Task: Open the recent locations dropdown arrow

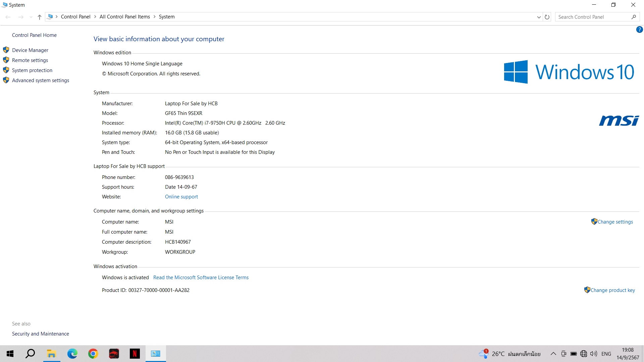Action: click(31, 17)
